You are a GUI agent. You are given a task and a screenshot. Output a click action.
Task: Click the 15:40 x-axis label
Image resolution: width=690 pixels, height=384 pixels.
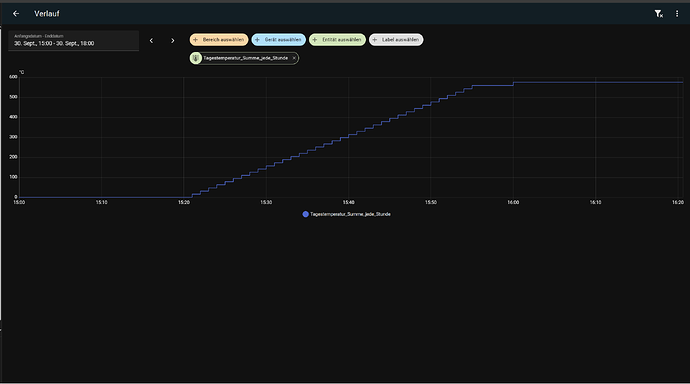point(349,202)
